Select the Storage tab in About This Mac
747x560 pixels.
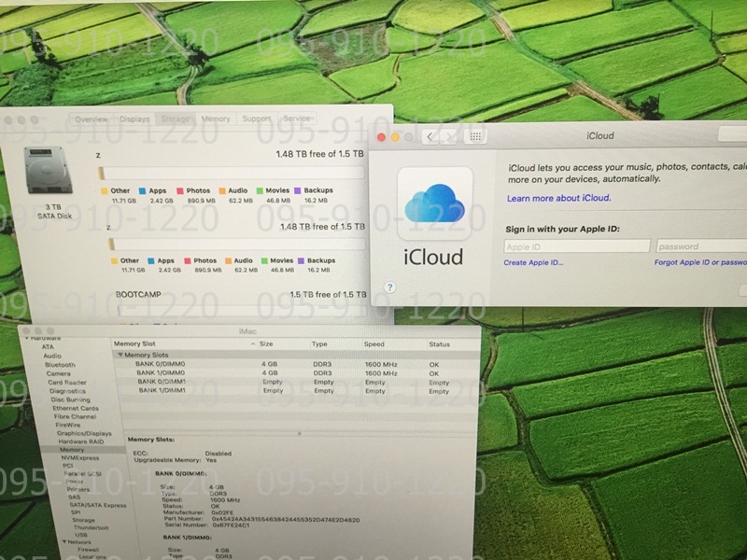click(x=175, y=119)
